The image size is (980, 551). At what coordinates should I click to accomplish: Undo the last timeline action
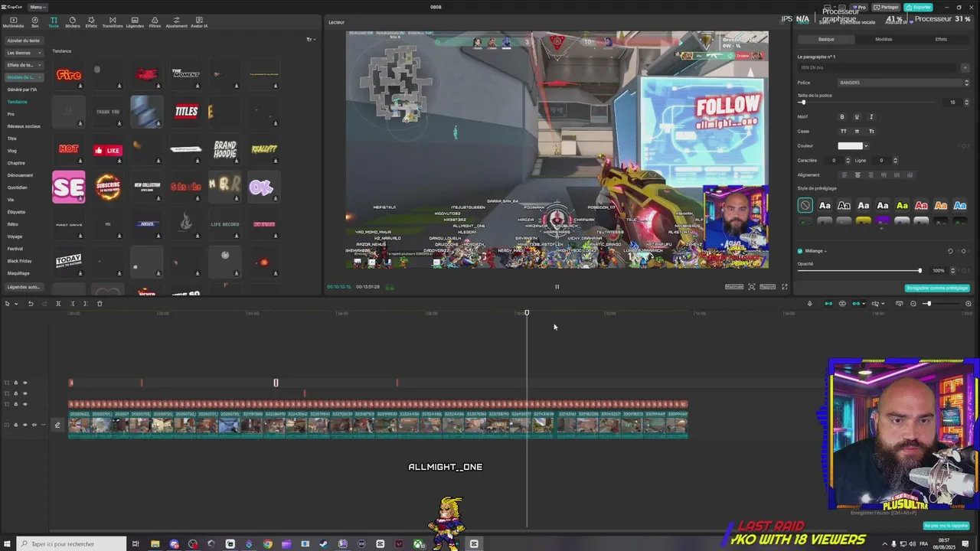[x=31, y=304]
